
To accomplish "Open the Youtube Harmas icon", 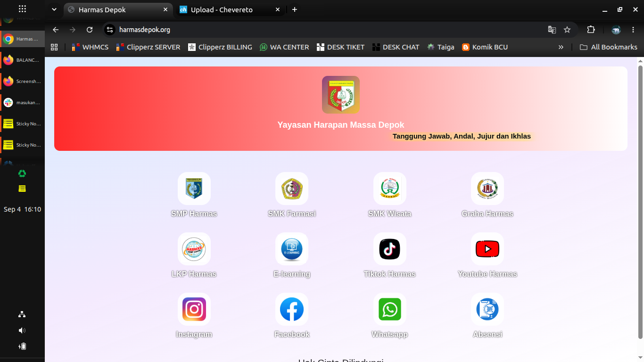I will [487, 249].
